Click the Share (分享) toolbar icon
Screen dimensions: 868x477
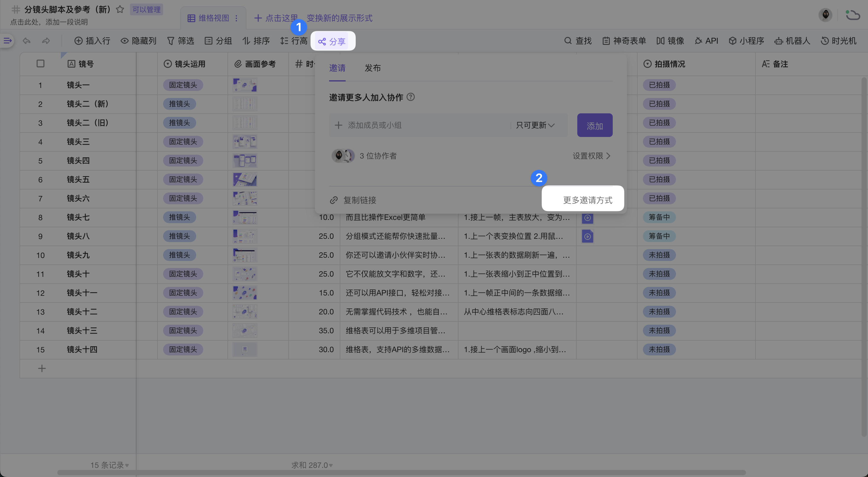(x=322, y=41)
